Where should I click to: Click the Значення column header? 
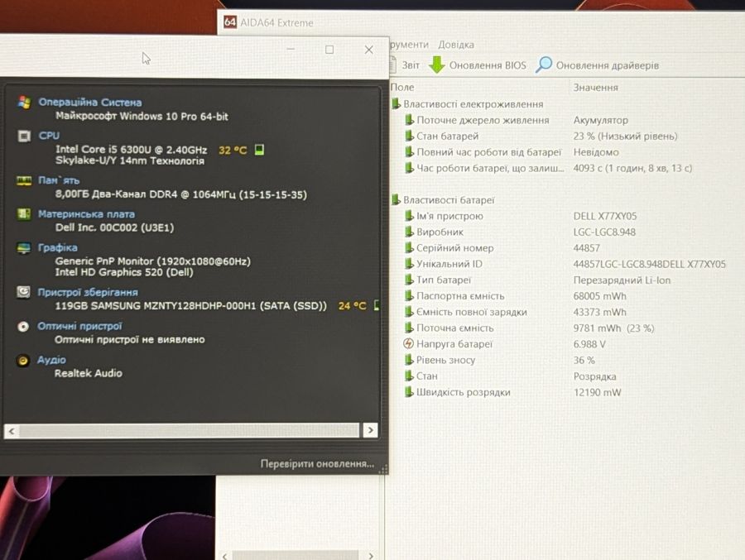[595, 88]
